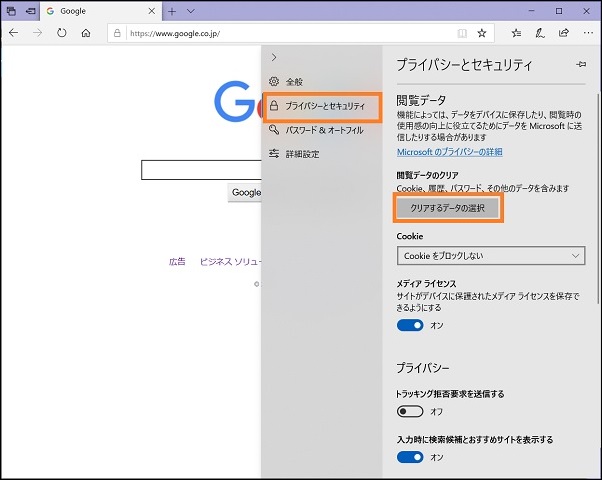Turn off メディア ライセンス toggle

point(410,325)
